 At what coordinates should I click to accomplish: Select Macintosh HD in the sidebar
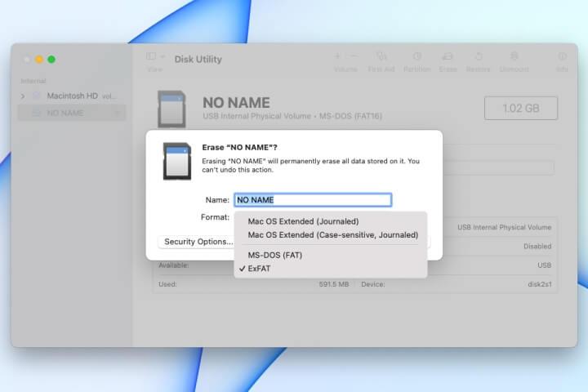pyautogui.click(x=72, y=96)
